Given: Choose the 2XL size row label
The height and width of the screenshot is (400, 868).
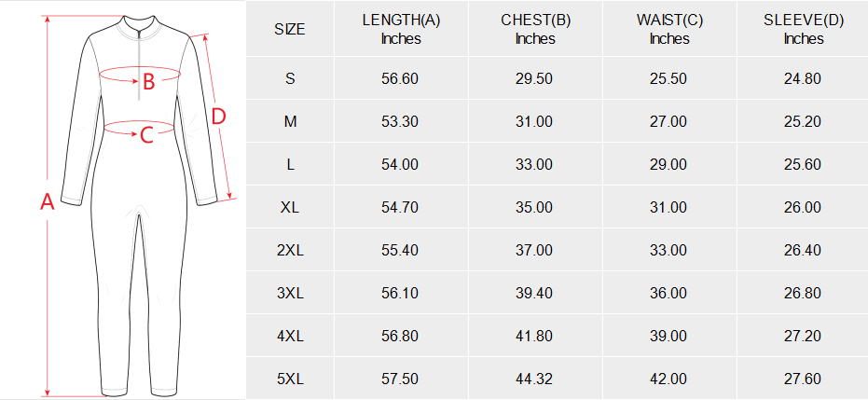Looking at the screenshot, I should [x=290, y=250].
